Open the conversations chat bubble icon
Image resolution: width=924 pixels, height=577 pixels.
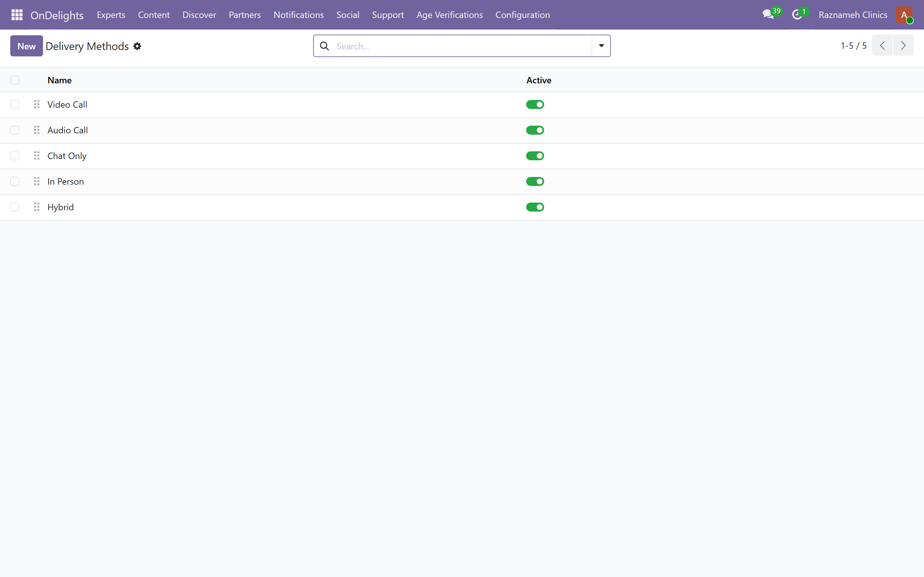(x=768, y=15)
